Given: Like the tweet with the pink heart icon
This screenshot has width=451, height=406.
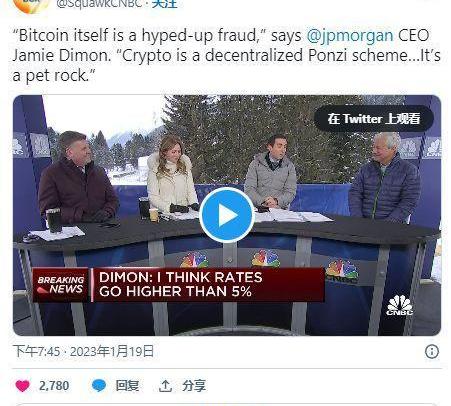Looking at the screenshot, I should click(23, 386).
